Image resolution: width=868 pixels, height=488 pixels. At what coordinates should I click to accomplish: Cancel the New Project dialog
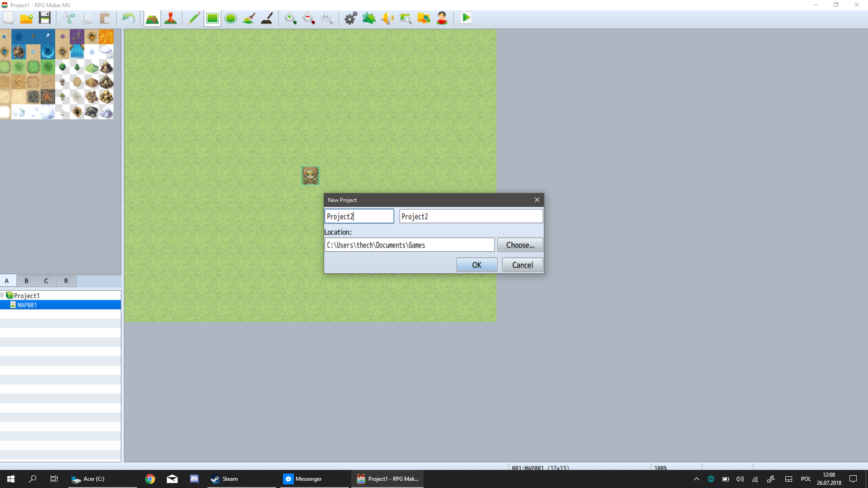(x=522, y=265)
